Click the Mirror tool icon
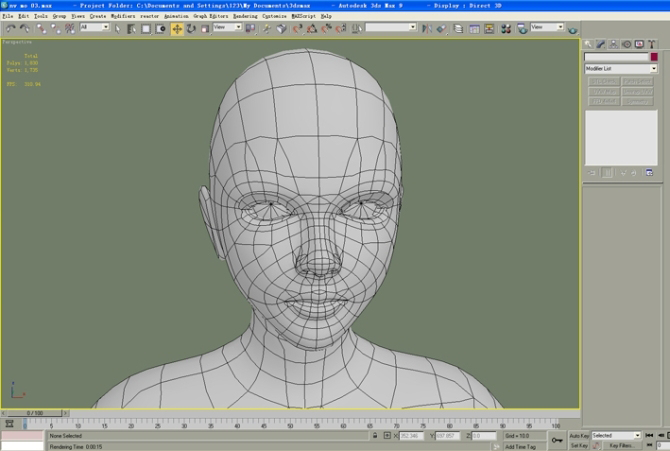The image size is (670, 451). point(426,29)
